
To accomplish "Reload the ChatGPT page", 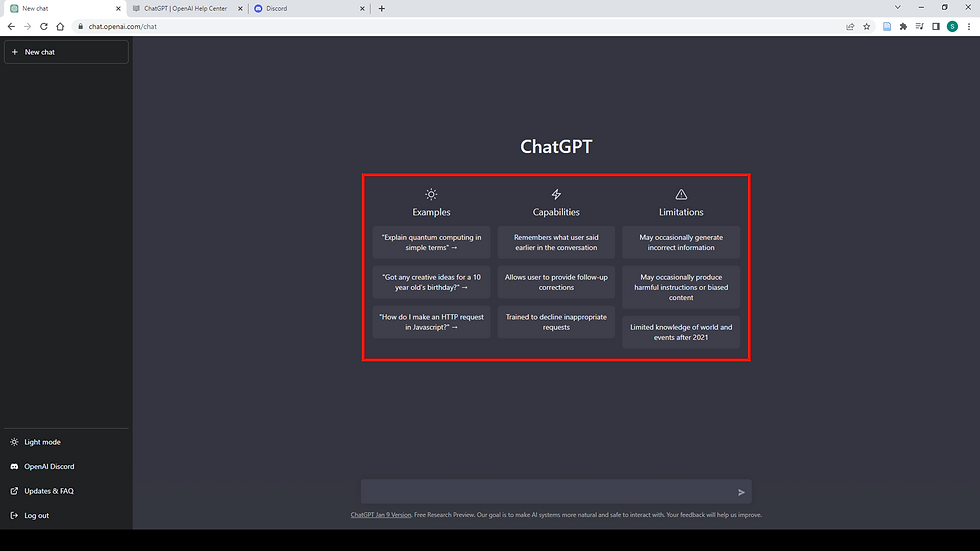I will tap(44, 26).
